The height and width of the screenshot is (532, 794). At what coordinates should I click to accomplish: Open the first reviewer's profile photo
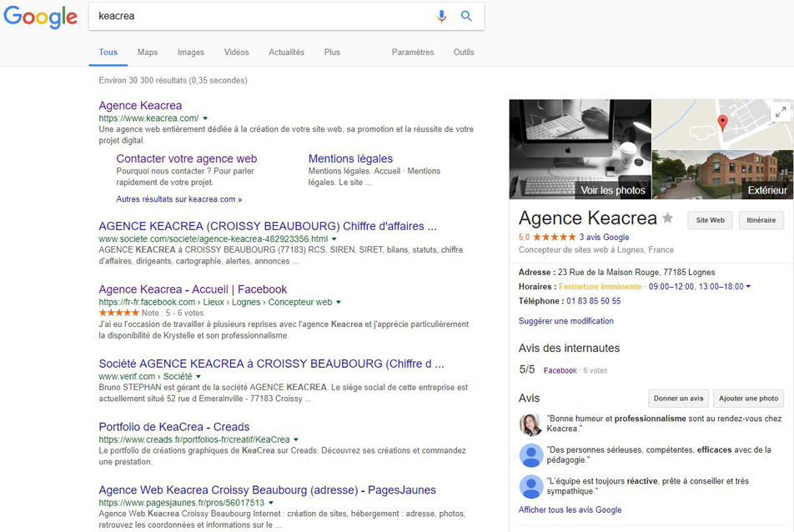[530, 424]
